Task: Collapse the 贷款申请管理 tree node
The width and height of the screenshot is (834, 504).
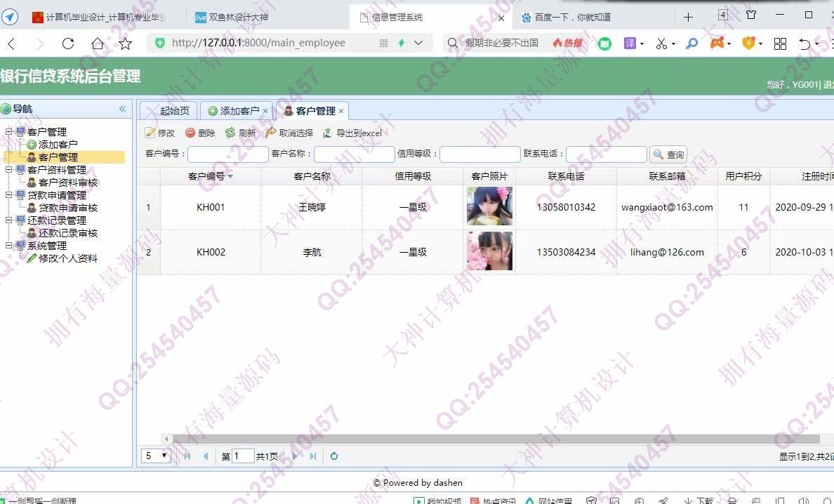Action: coord(8,195)
